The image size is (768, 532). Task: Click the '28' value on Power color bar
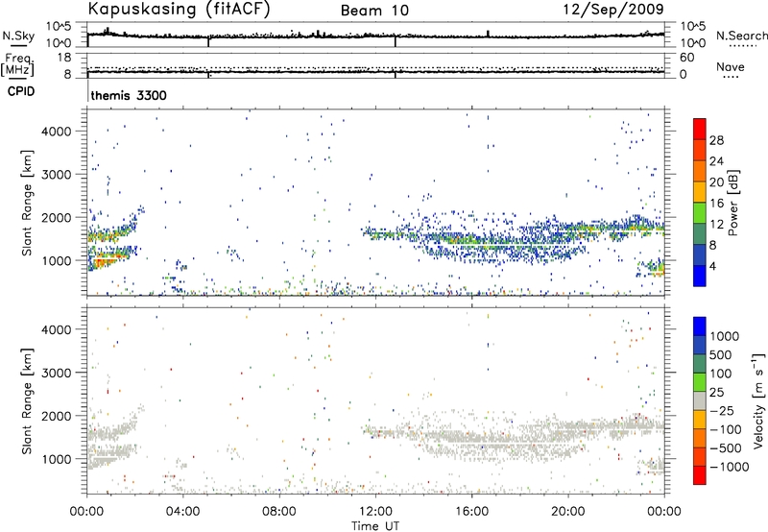pyautogui.click(x=716, y=140)
